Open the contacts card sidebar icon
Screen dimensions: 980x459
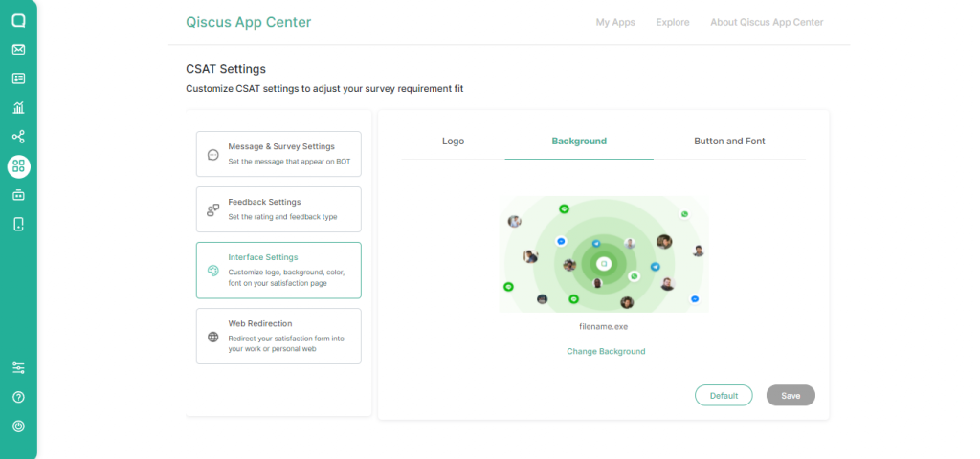coord(18,78)
